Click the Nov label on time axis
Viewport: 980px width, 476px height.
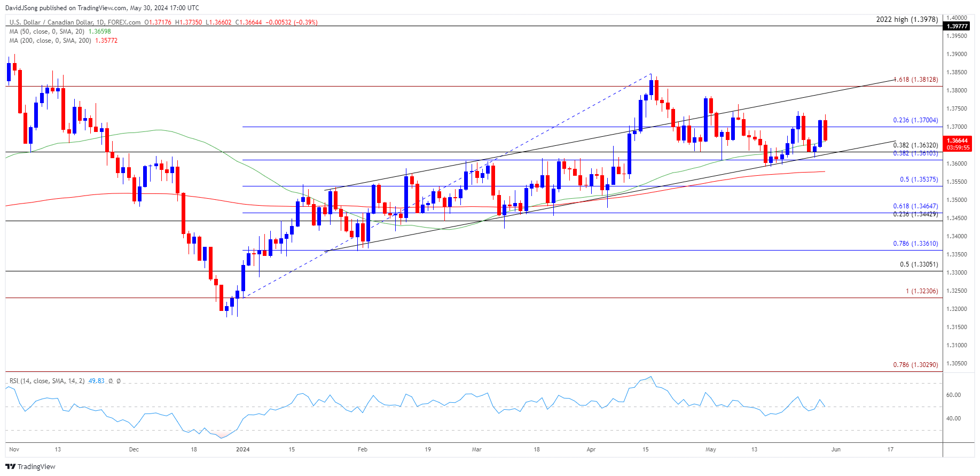point(14,449)
